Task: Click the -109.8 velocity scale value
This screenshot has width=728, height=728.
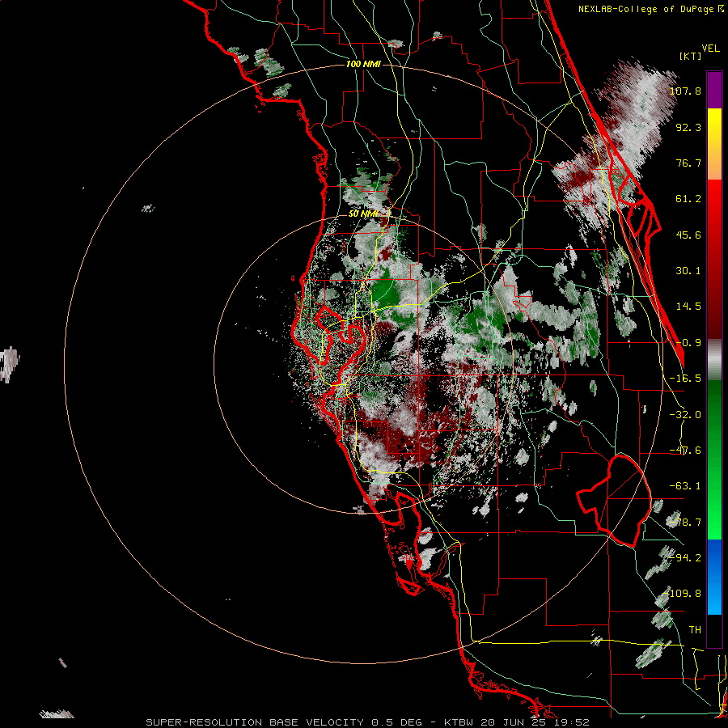Action: click(x=683, y=594)
